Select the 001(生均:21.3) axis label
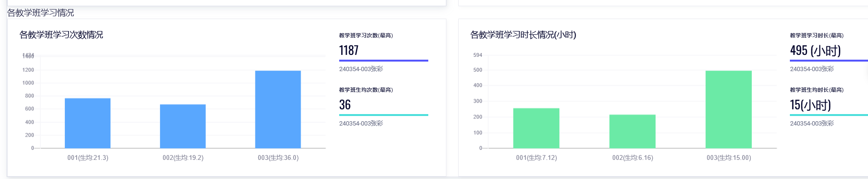The height and width of the screenshot is (179, 868). click(x=88, y=158)
